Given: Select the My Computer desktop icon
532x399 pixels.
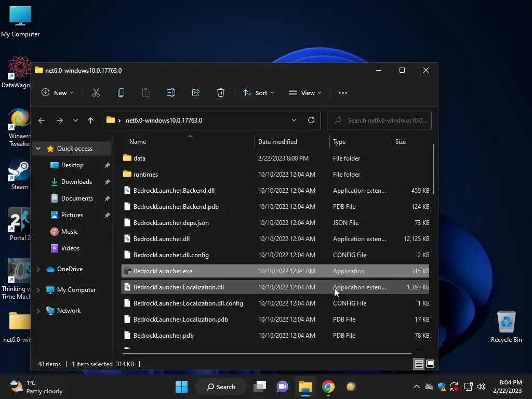Looking at the screenshot, I should click(20, 21).
